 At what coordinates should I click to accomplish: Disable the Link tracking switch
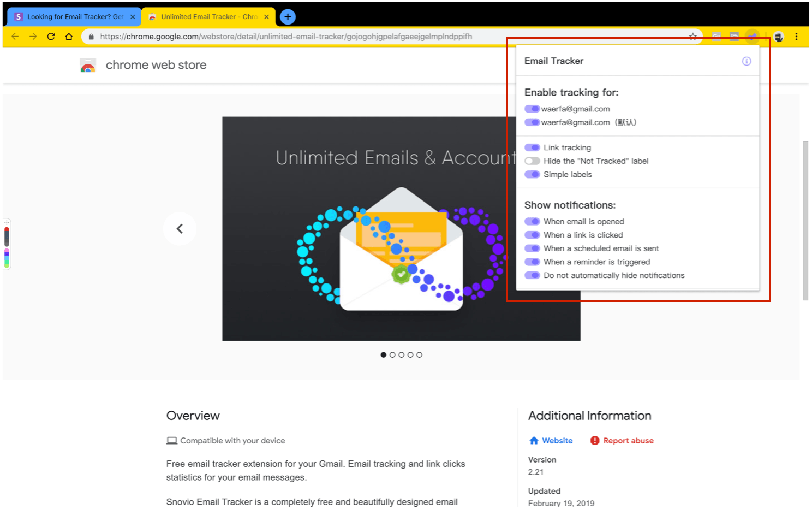(x=532, y=147)
